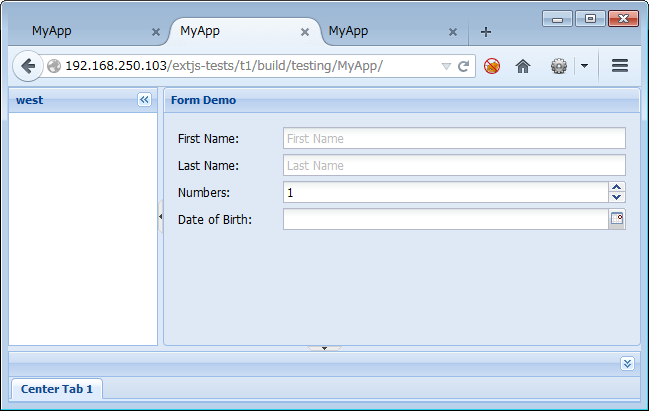Image resolution: width=649 pixels, height=411 pixels.
Task: Focus the Last Name text field
Action: point(454,165)
